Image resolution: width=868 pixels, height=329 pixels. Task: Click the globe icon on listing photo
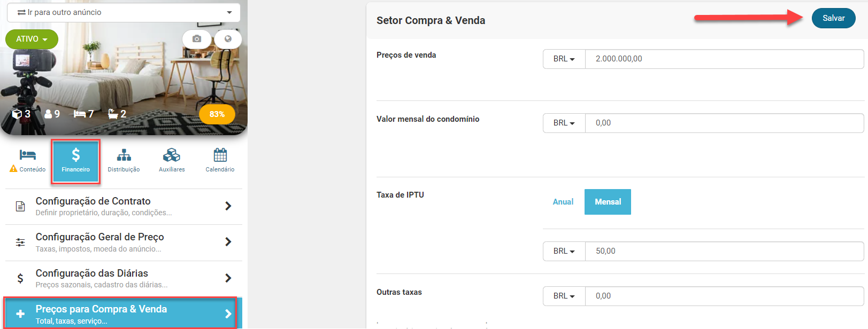[x=228, y=39]
